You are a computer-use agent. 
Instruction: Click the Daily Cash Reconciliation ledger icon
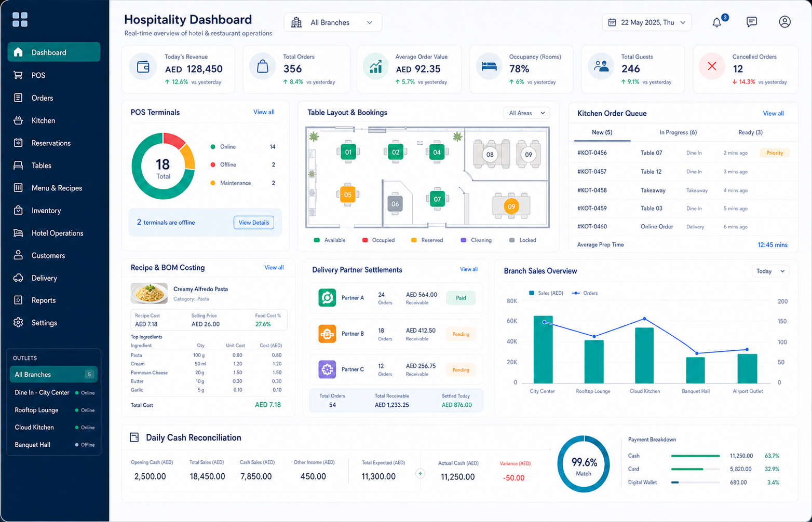point(134,437)
